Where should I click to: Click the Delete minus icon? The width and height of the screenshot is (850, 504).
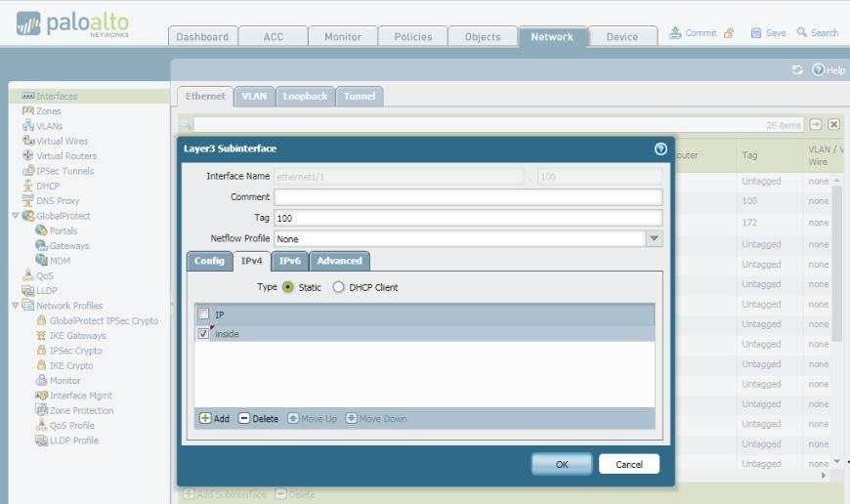[x=244, y=418]
